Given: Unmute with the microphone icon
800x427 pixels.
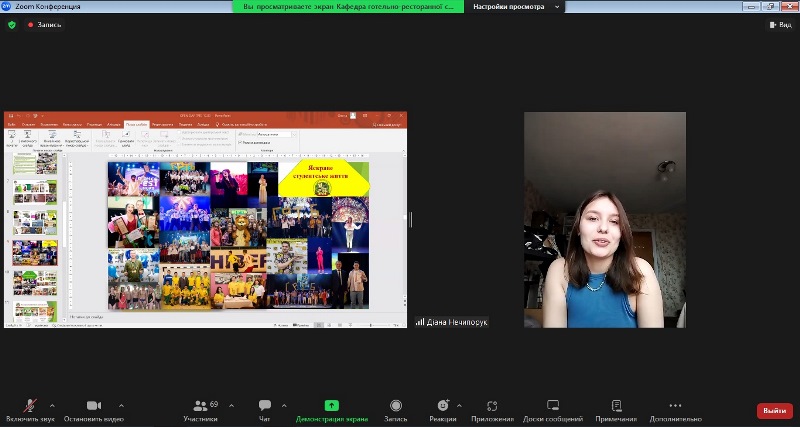Looking at the screenshot, I should 29,405.
